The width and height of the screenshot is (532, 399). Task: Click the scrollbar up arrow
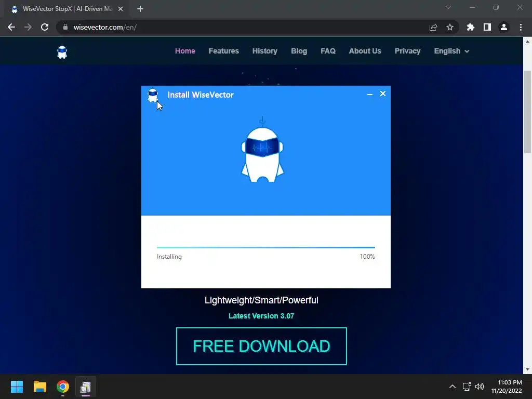(527, 42)
